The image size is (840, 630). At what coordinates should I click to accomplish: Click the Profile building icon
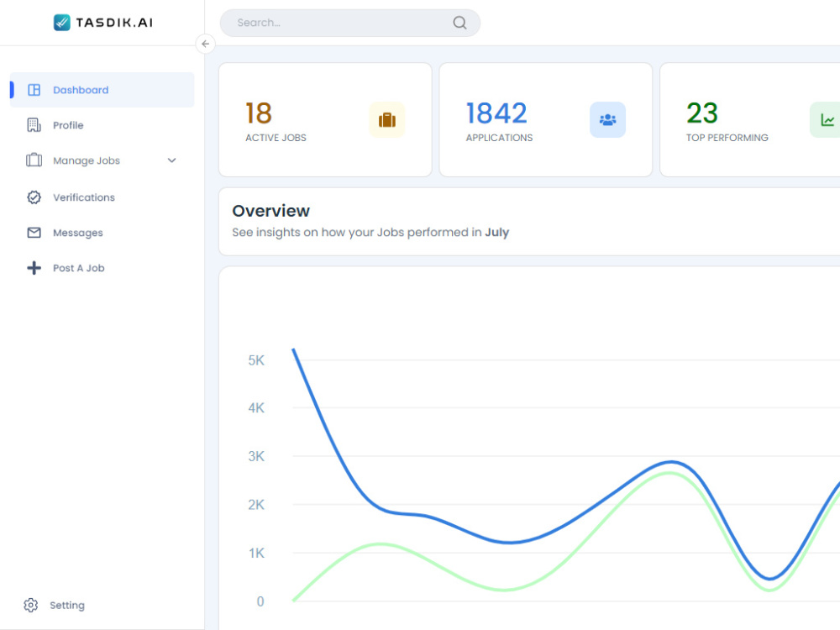32,124
